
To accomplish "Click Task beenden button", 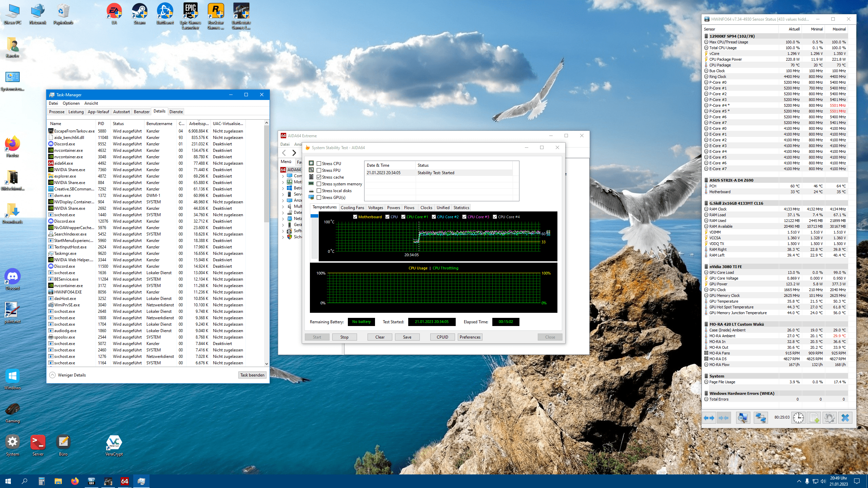I will 252,375.
